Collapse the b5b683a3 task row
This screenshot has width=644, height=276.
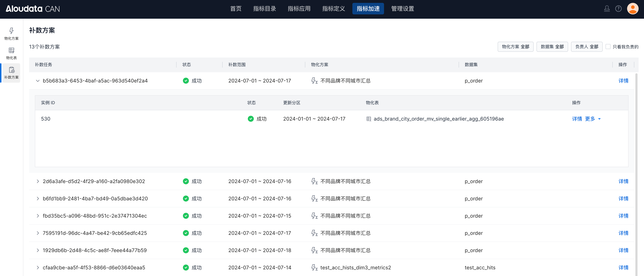(38, 81)
